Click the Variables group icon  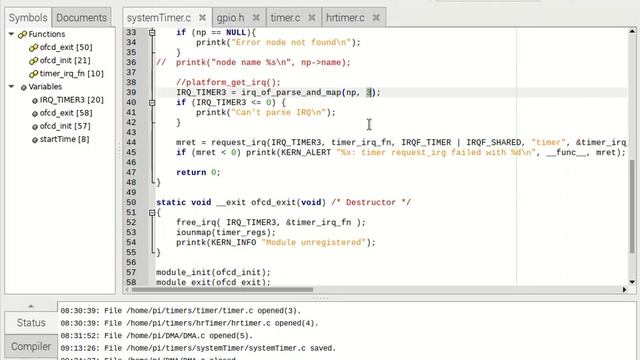pyautogui.click(x=24, y=87)
